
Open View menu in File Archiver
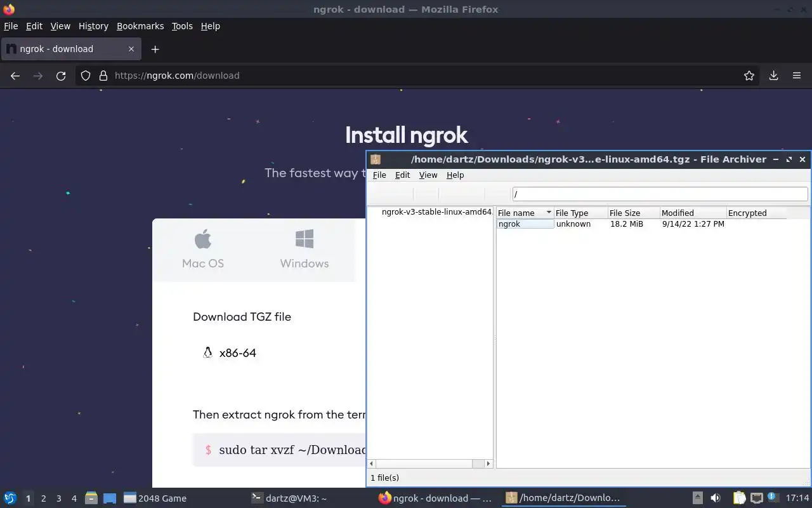coord(428,175)
